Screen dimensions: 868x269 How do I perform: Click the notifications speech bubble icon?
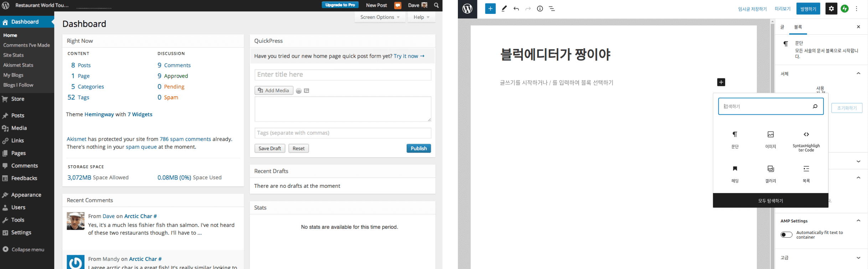pyautogui.click(x=398, y=5)
